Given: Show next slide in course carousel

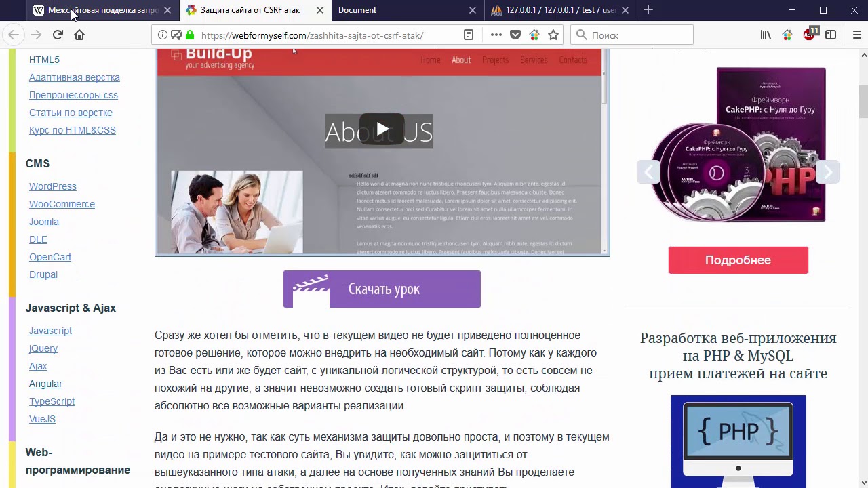Looking at the screenshot, I should pos(828,172).
